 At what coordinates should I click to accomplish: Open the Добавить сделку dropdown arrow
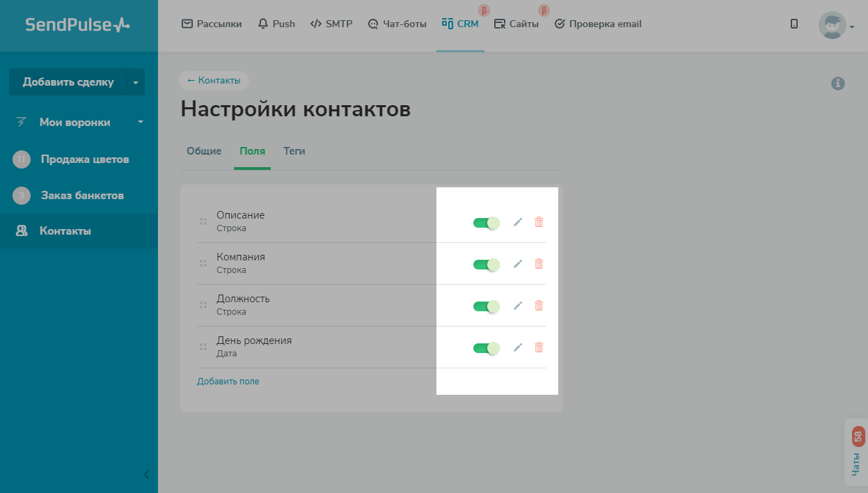coord(136,82)
